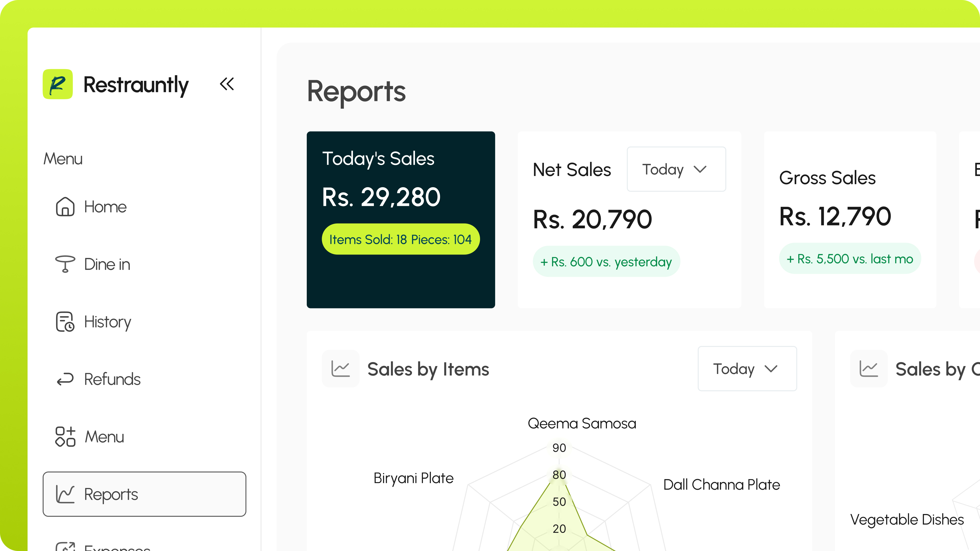Viewport: 980px width, 551px height.
Task: Click chevron arrow in Net Sales dropdown
Action: (x=700, y=169)
